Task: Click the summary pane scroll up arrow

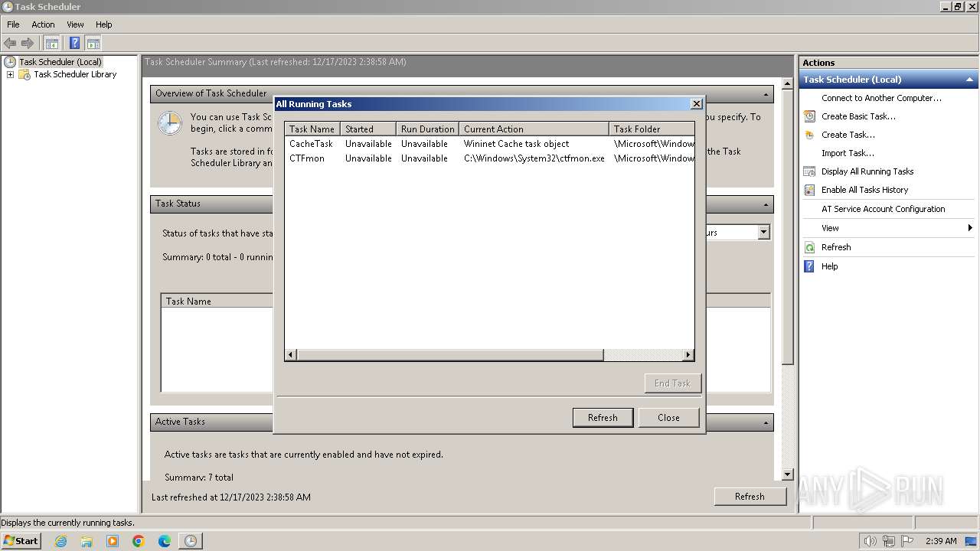Action: tap(788, 83)
